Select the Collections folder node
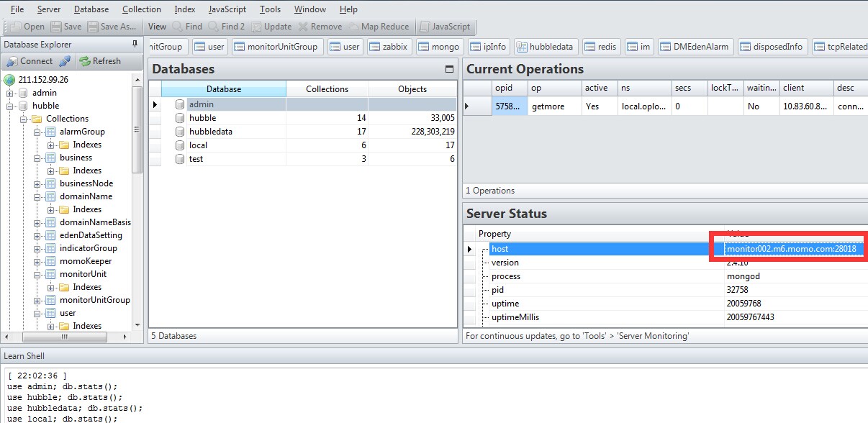The width and height of the screenshot is (868, 423). click(67, 119)
